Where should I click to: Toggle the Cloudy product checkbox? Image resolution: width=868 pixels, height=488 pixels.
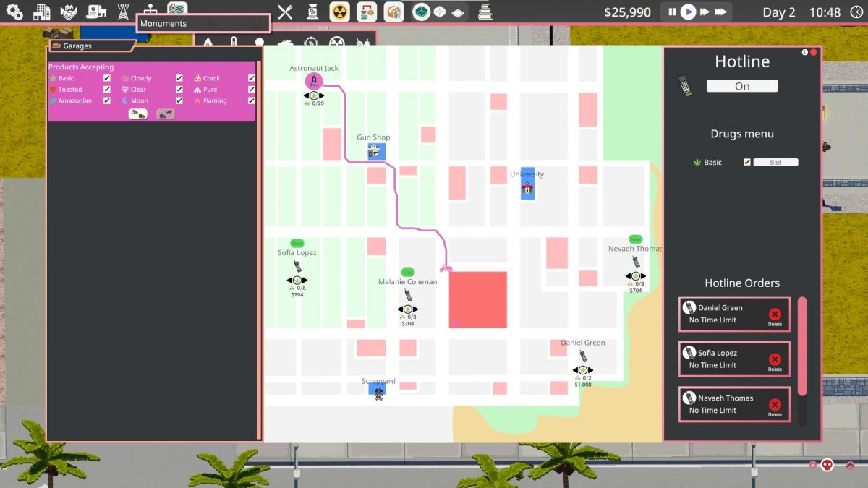pos(179,78)
